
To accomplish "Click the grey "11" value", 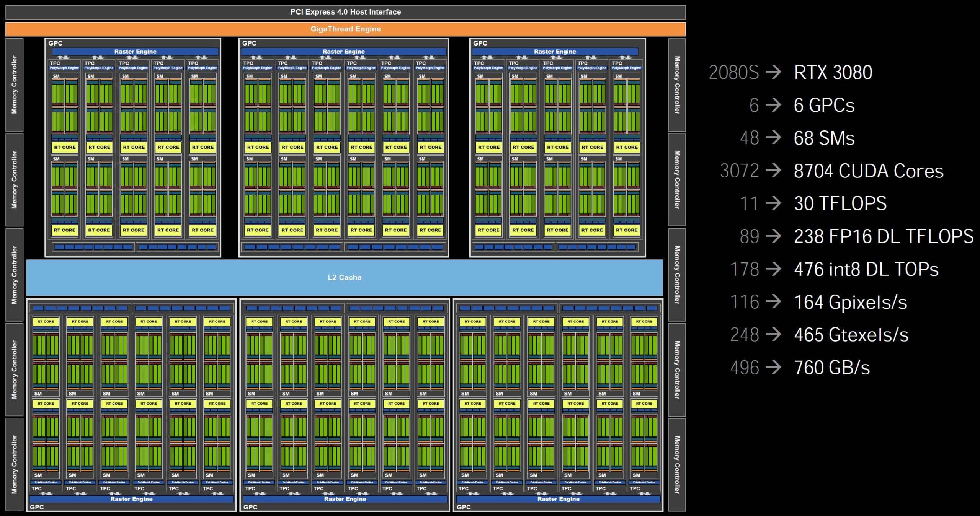I will click(749, 203).
